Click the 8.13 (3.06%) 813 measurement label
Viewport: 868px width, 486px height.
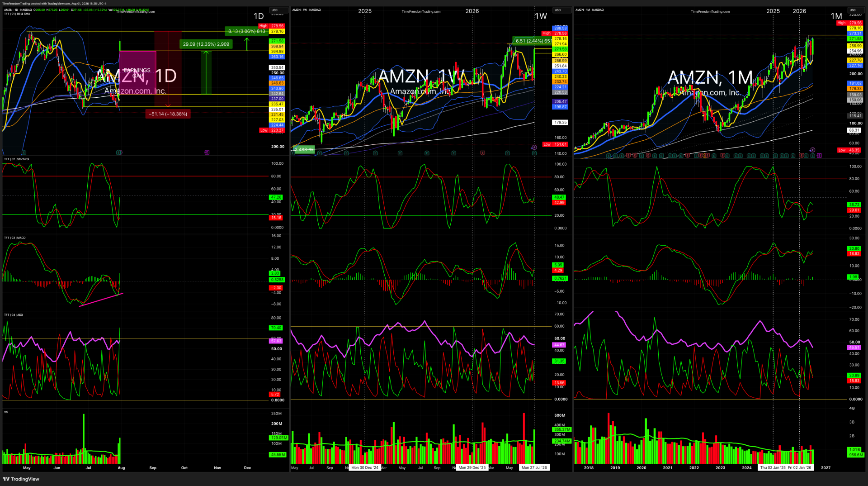tap(247, 31)
